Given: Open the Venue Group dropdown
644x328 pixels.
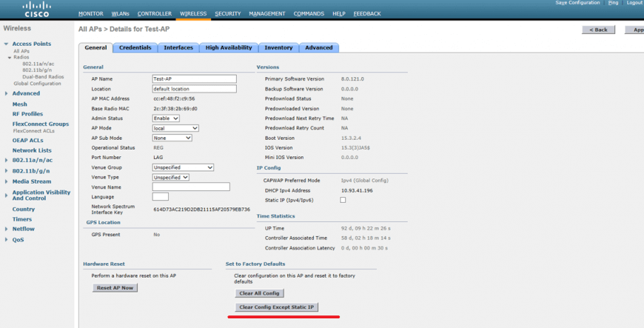Looking at the screenshot, I should 183,167.
